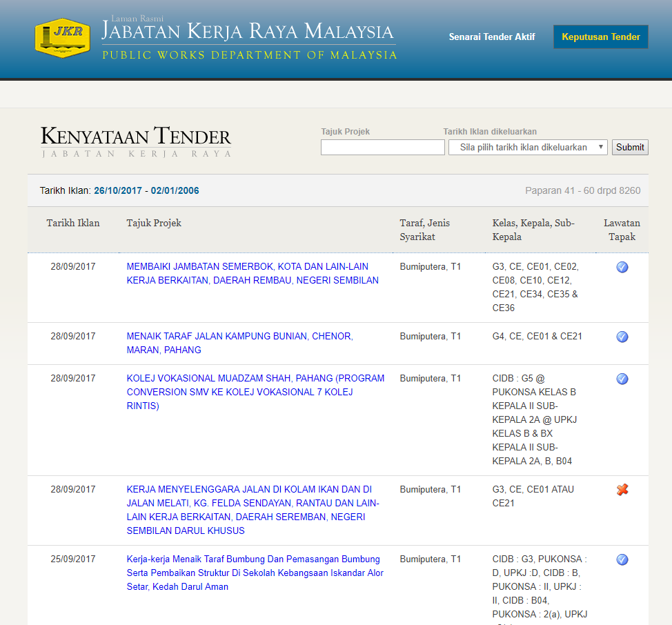This screenshot has height=625, width=672.
Task: Click the Tarikh Iklan column header
Action: pyautogui.click(x=73, y=224)
